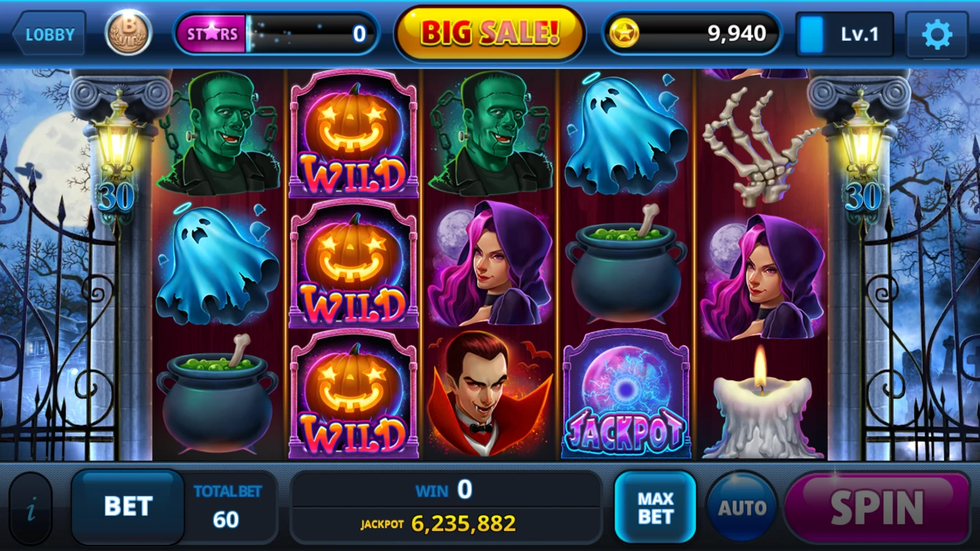Open the Bet amount selector
980x551 pixels.
coord(127,507)
